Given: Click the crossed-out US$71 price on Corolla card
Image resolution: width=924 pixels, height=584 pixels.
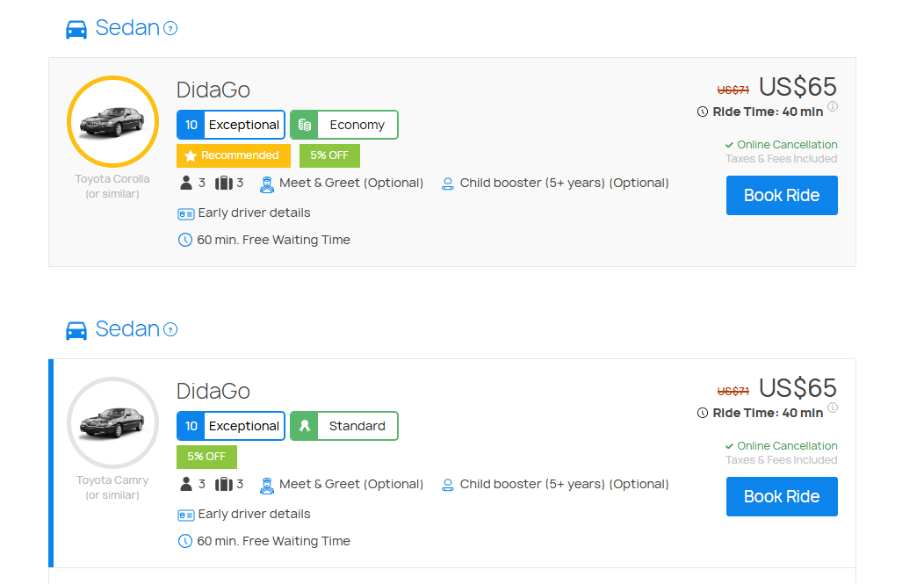Looking at the screenshot, I should (733, 90).
